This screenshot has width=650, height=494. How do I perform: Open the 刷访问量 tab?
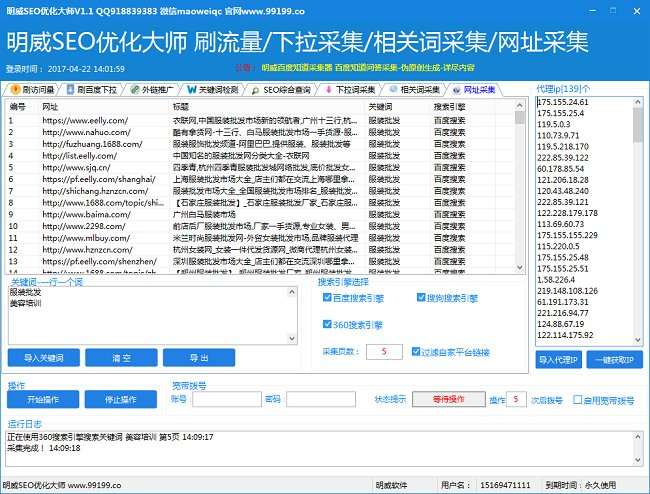tap(33, 90)
